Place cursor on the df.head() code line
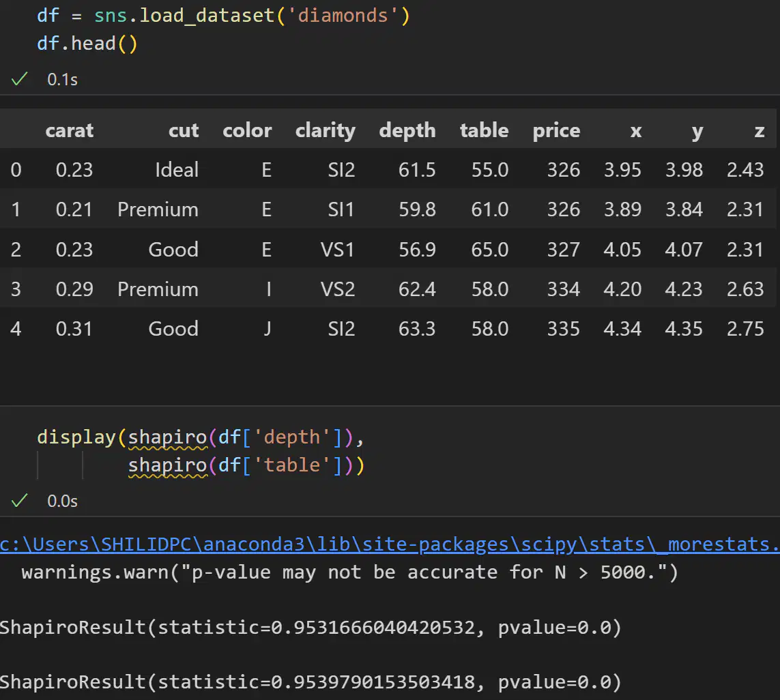 87,44
